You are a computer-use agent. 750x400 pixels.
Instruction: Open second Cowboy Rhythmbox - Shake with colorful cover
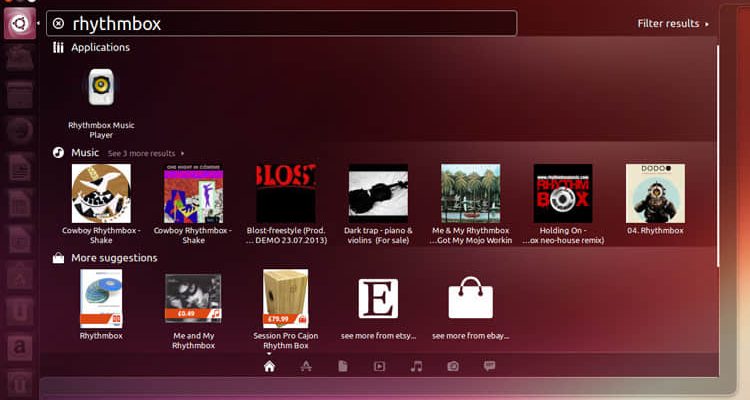coord(193,204)
